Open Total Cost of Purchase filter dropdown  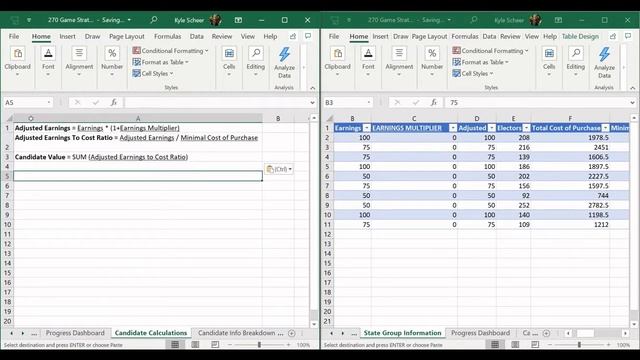click(605, 128)
